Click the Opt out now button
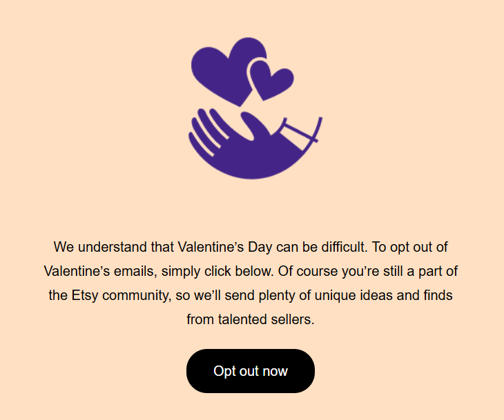The height and width of the screenshot is (420, 504). click(x=251, y=371)
